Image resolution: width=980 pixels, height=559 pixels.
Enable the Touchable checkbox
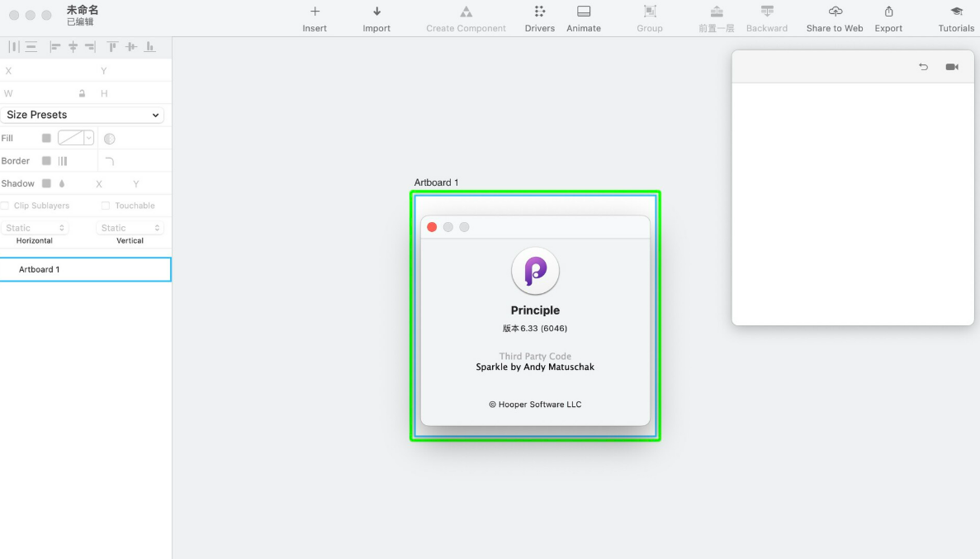point(106,206)
